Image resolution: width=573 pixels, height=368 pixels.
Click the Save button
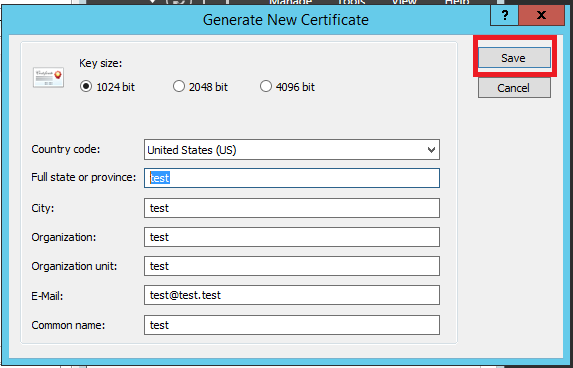514,58
